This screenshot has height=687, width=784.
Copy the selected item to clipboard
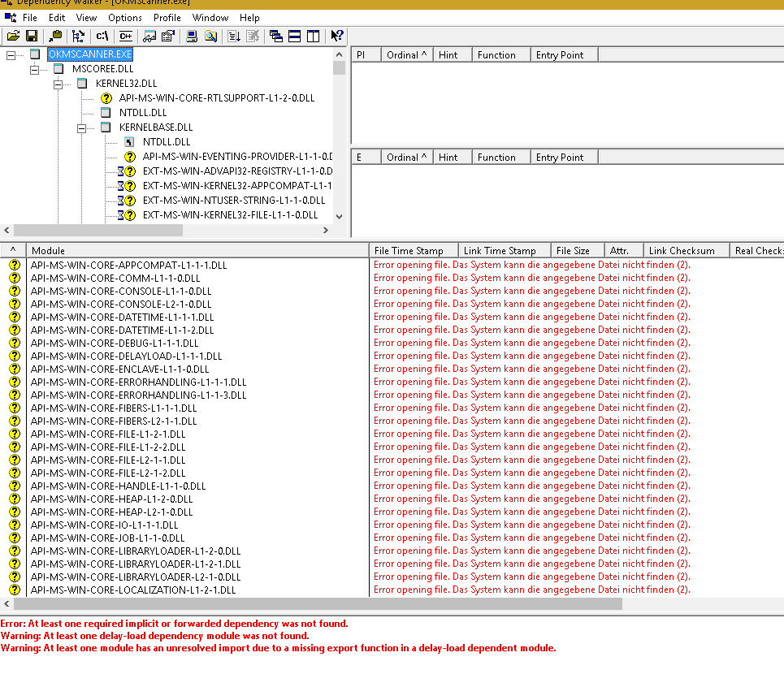coord(56,36)
